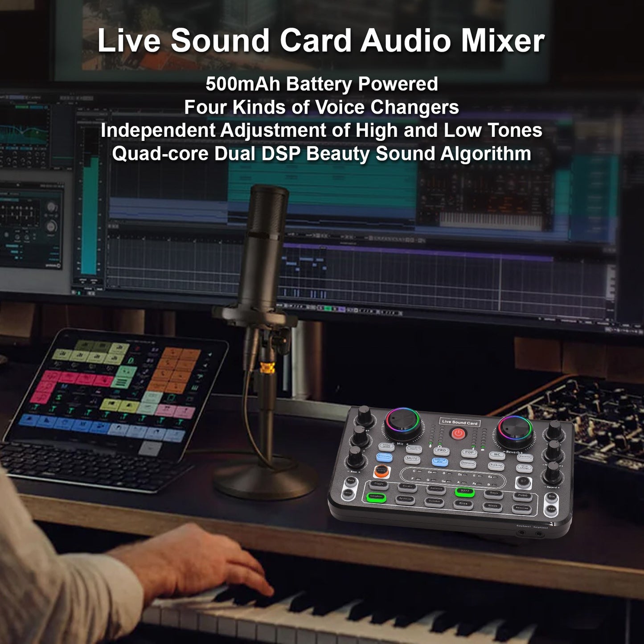Click the orange Electric Sound button
644x644 pixels.
[381, 471]
